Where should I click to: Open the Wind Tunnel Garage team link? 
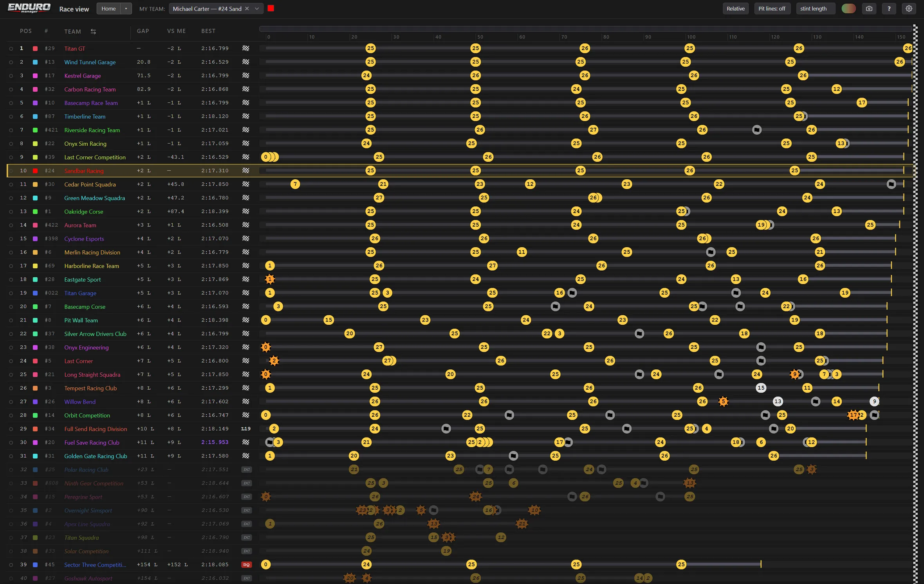[x=90, y=62]
